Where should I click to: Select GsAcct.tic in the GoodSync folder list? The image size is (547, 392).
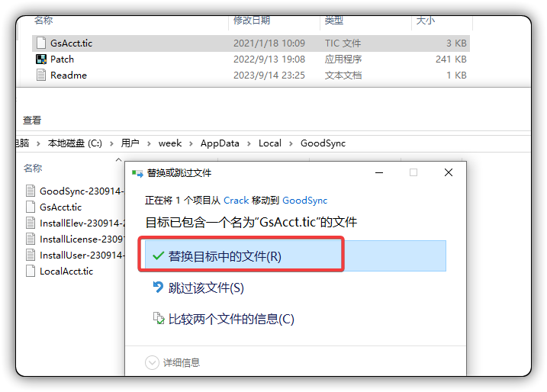click(61, 207)
